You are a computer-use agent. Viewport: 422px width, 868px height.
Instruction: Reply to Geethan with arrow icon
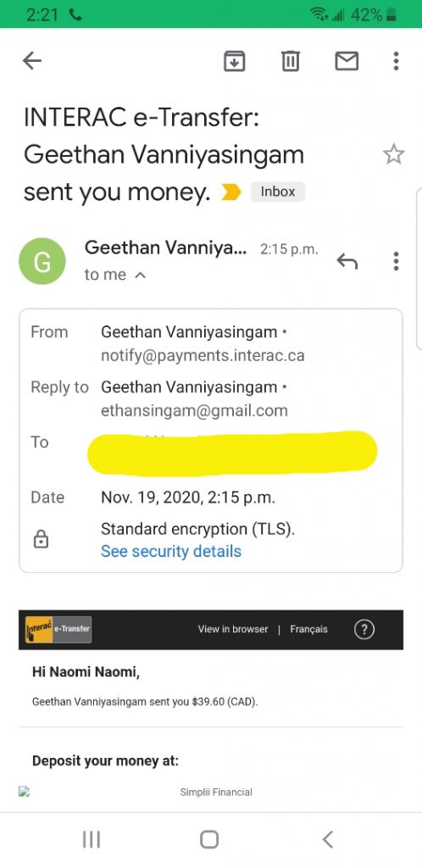click(347, 261)
